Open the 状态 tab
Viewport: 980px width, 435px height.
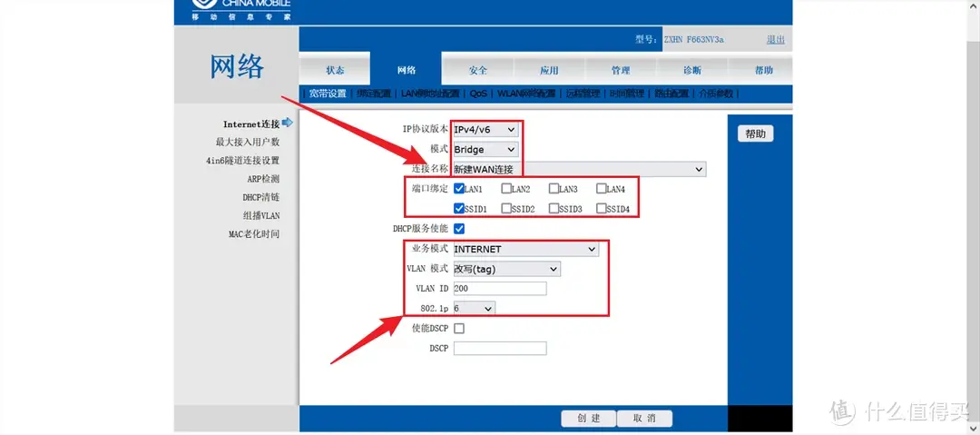point(335,71)
